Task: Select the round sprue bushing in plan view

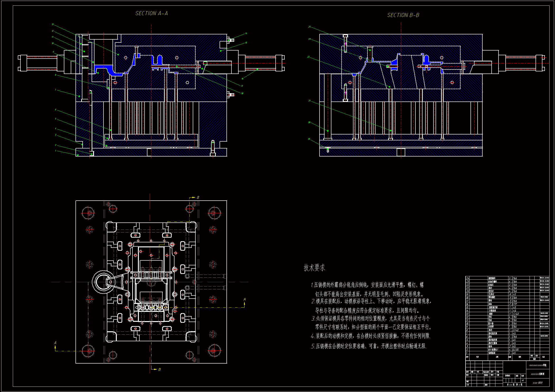Action: coord(103,282)
